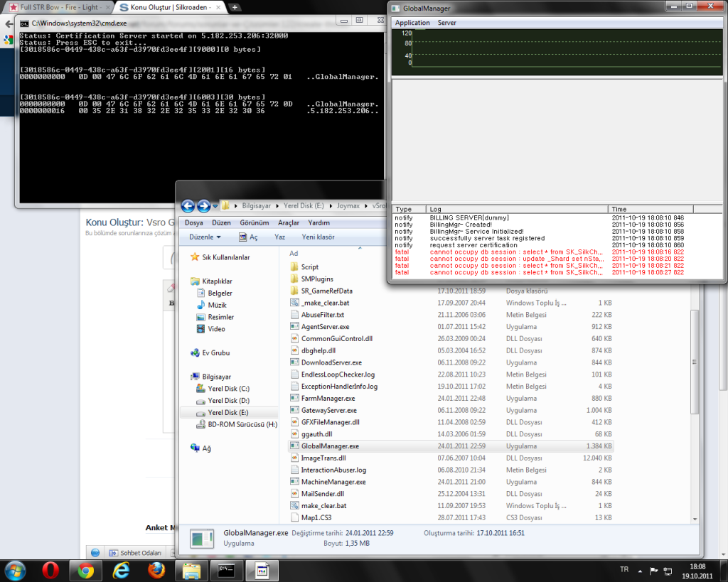Switch to the Windows Explorer taskbar icon

point(191,571)
